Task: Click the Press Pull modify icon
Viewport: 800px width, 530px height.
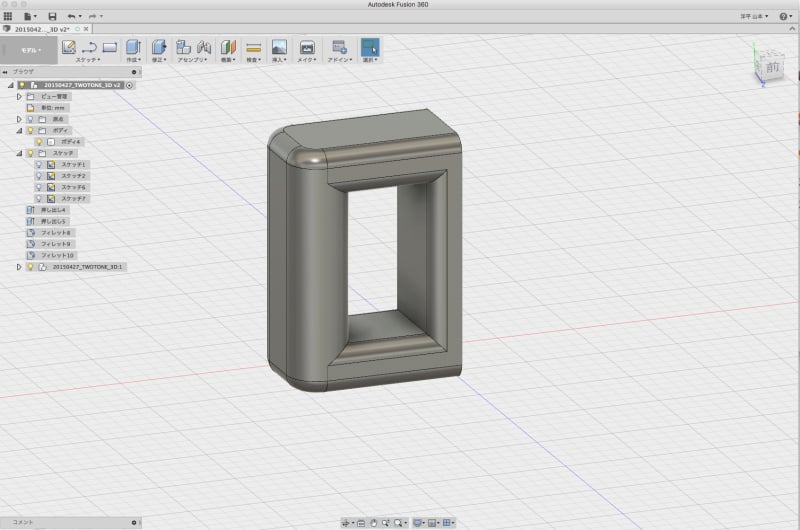Action: (159, 47)
